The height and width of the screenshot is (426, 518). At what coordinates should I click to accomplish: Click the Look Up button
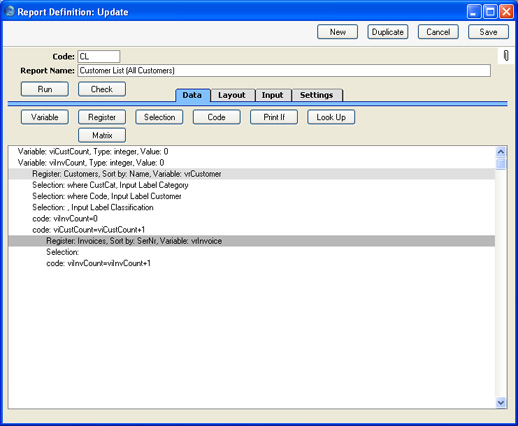click(331, 117)
